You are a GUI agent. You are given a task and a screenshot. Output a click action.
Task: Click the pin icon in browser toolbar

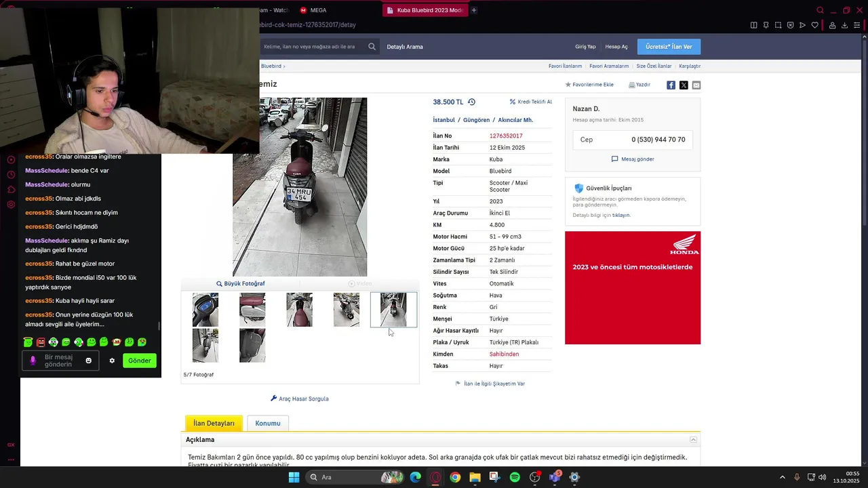coord(766,25)
